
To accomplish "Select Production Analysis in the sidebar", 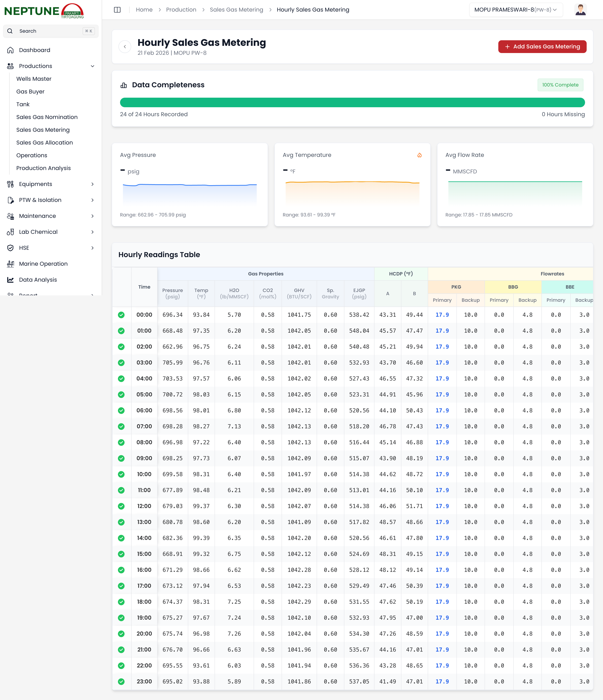I will tap(44, 168).
